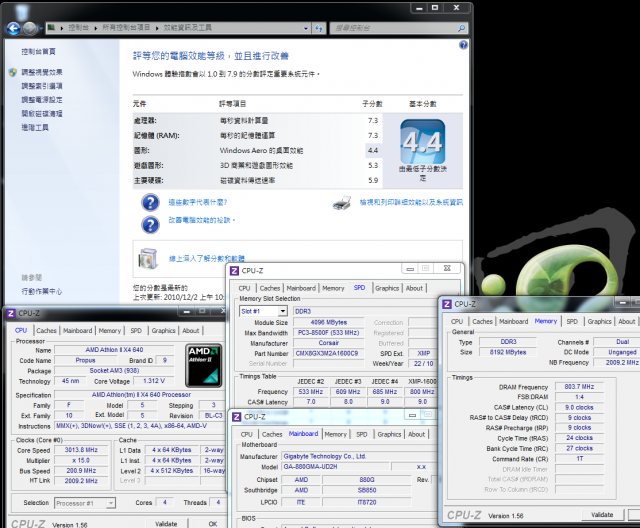Open the address bar history dropdown arrow

pyautogui.click(x=306, y=28)
